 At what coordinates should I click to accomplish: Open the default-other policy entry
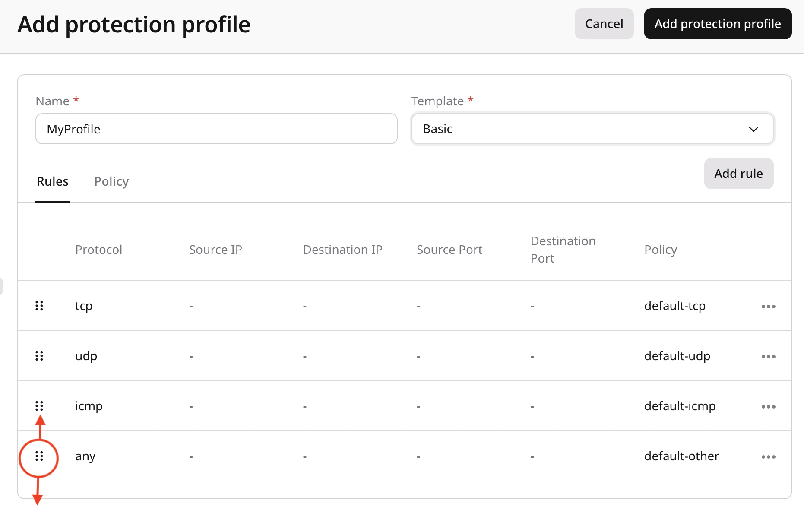pos(681,456)
